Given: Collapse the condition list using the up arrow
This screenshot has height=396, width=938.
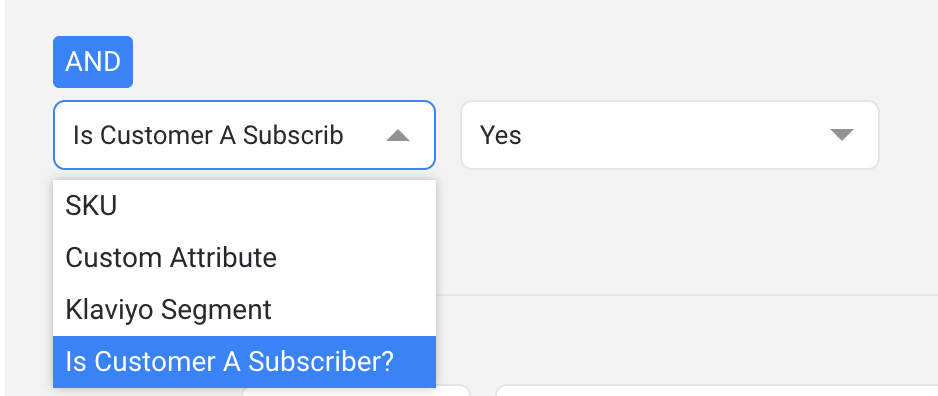Looking at the screenshot, I should point(398,136).
